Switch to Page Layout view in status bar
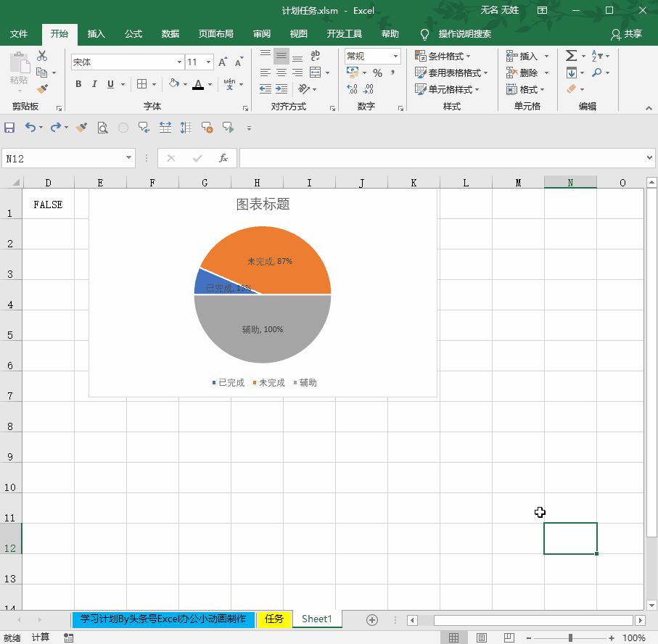 click(x=481, y=637)
